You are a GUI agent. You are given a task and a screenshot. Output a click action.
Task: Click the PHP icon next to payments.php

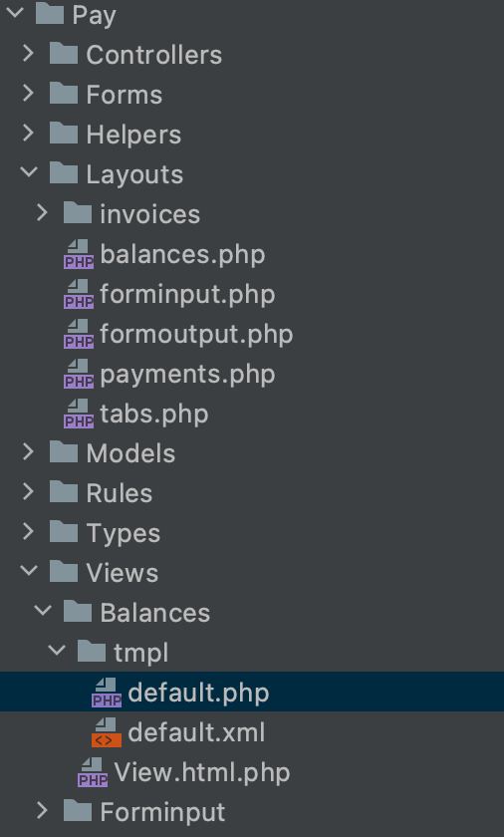(x=79, y=374)
